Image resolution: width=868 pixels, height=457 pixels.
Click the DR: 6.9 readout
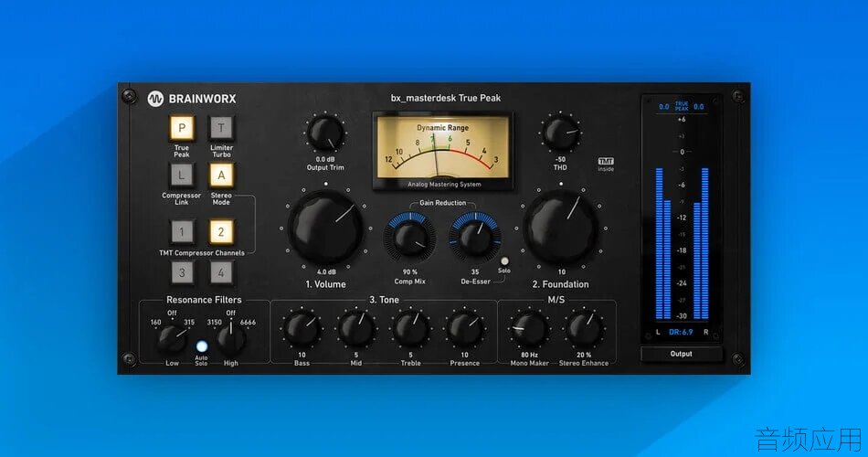(x=681, y=332)
